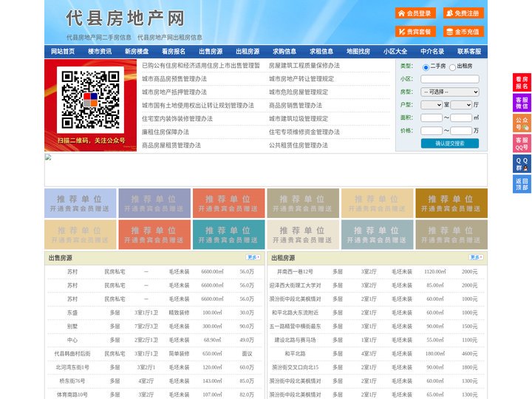532x399 pixels.
Task: Open the 厅 count dropdown
Action: (x=461, y=105)
